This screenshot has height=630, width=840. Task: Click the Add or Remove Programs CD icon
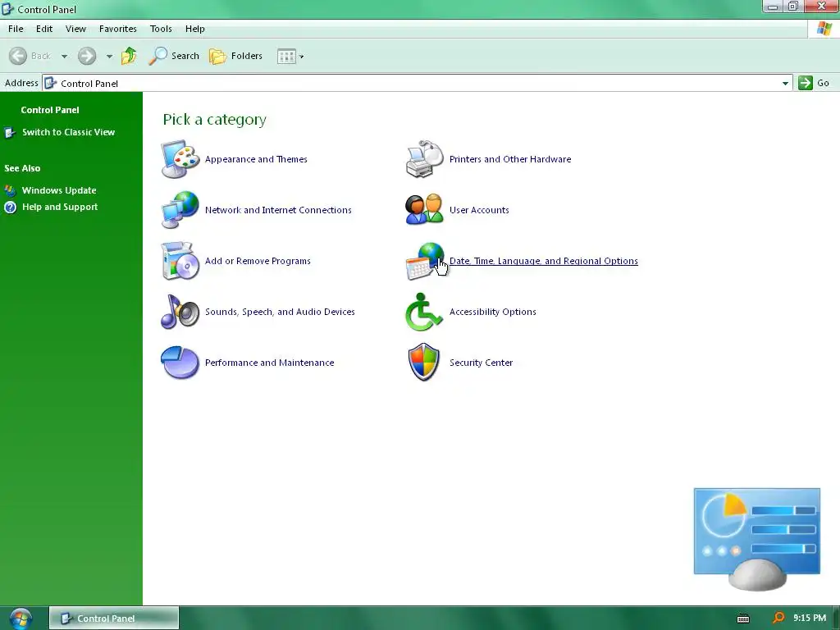(180, 261)
